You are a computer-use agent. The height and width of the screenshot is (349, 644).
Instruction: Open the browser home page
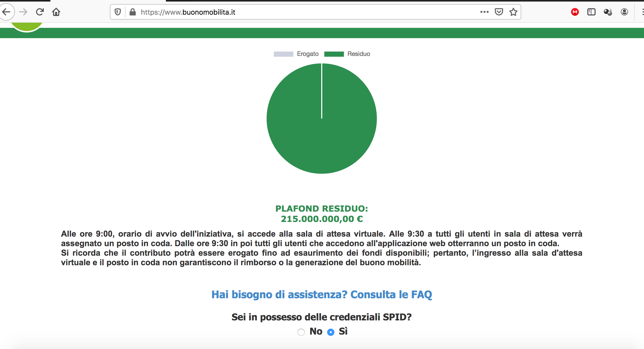pos(56,12)
